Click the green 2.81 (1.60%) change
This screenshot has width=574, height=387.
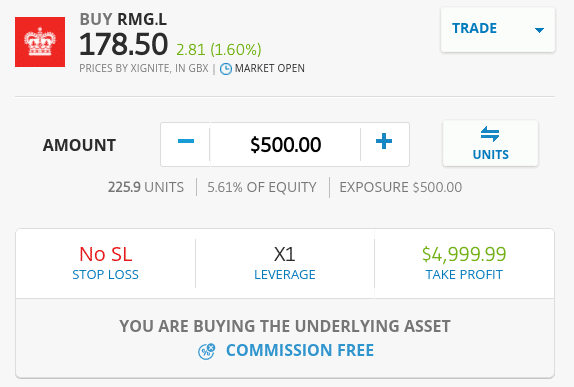point(219,49)
